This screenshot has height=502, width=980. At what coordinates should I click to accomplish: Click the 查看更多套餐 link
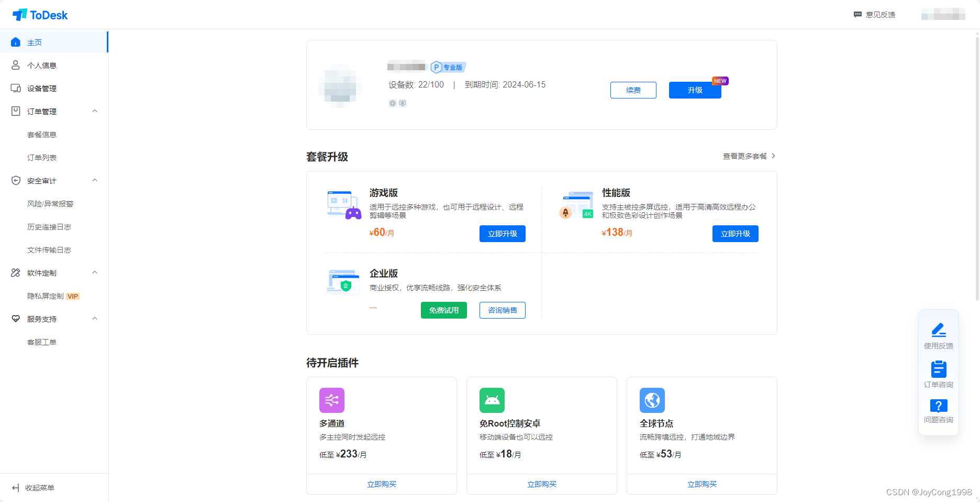click(x=745, y=156)
